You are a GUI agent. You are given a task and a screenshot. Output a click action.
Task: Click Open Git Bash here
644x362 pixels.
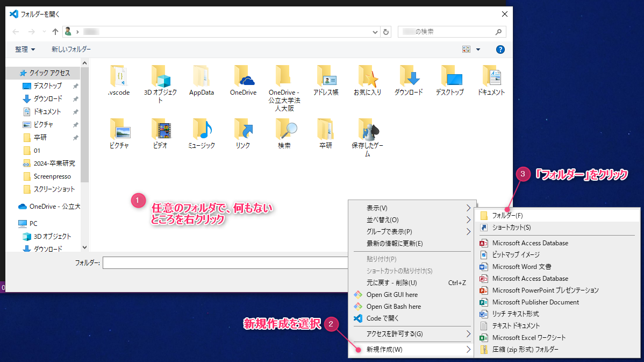tap(393, 307)
